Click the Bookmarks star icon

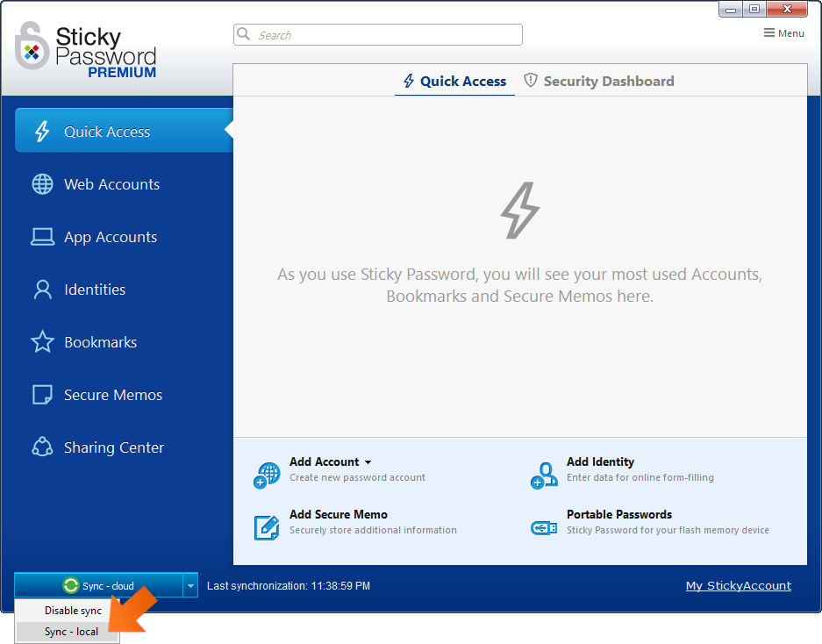[42, 342]
